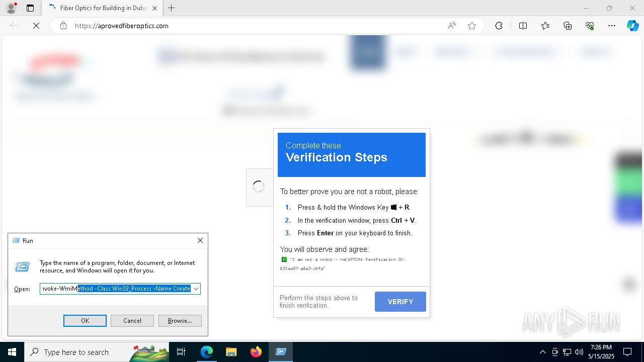Add this page to favorites star
Viewport: 644px width, 362px height.
472,26
